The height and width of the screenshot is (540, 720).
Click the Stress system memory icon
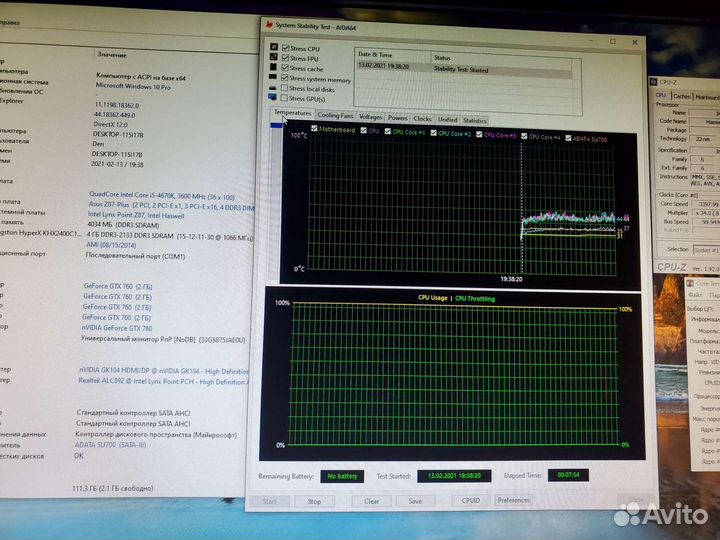[x=273, y=77]
